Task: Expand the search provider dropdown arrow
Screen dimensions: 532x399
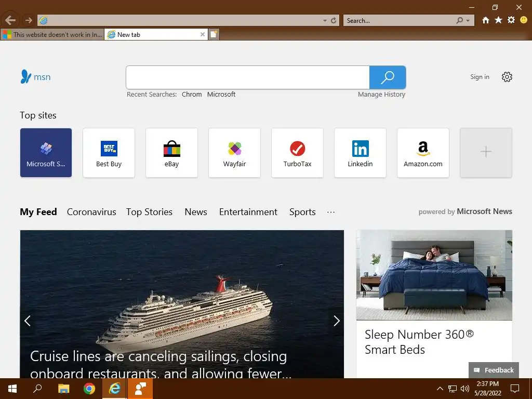Action: tap(468, 21)
